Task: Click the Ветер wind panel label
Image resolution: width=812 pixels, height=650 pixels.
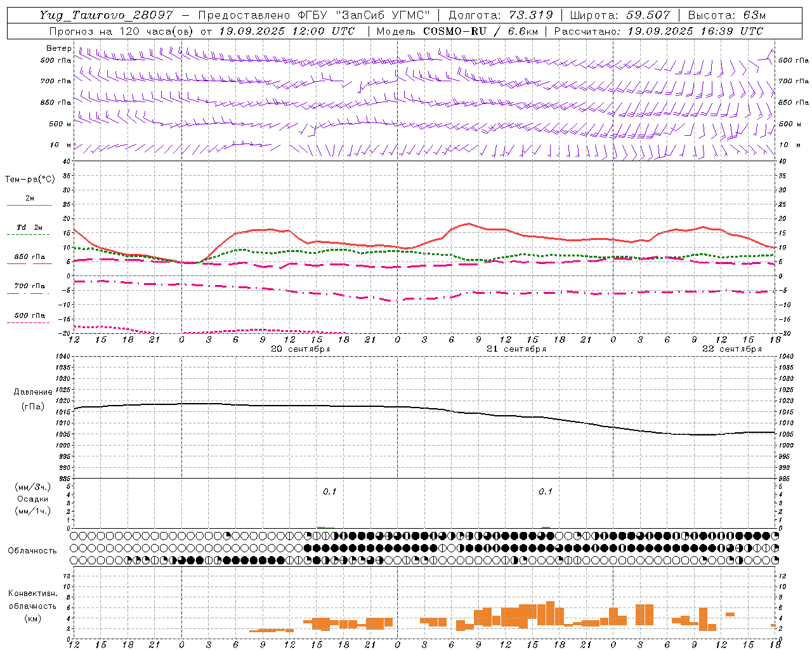Action: (59, 48)
